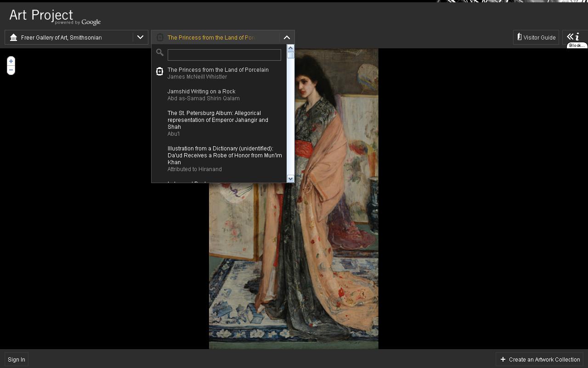The width and height of the screenshot is (588, 368).
Task: Click artist name Abu'l
Action: pyautogui.click(x=174, y=134)
